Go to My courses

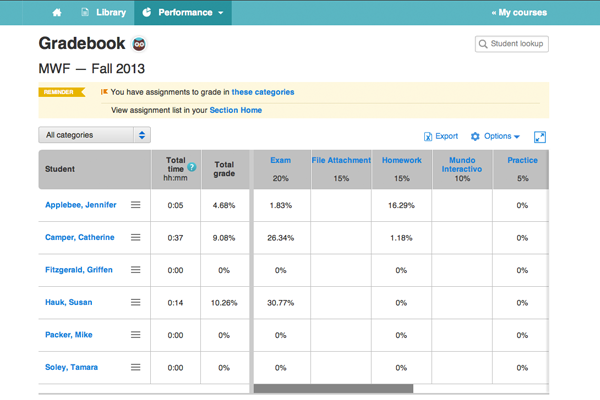click(520, 13)
